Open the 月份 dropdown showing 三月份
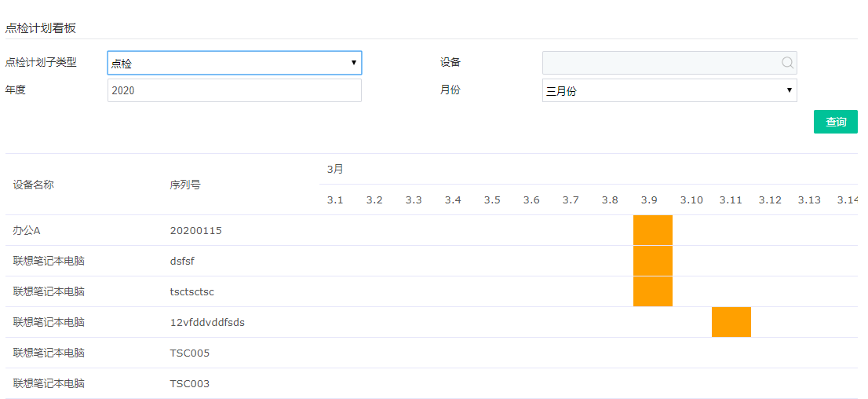Viewport: 868px width, 399px height. point(669,90)
